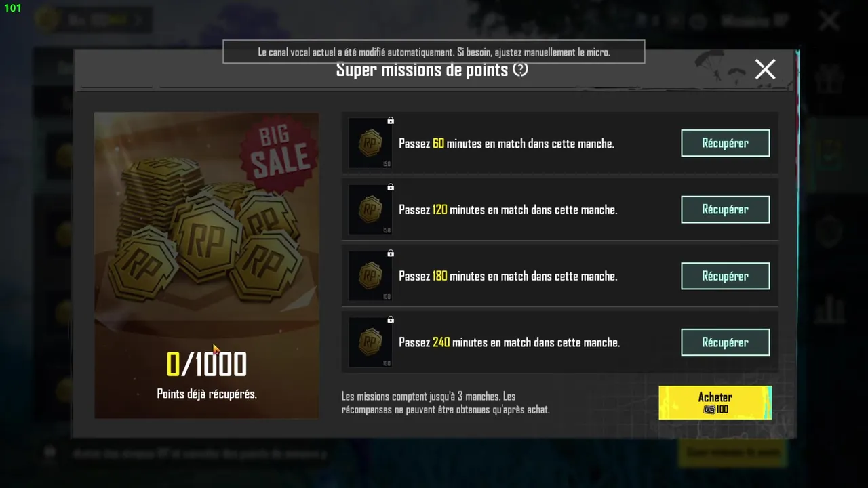The width and height of the screenshot is (868, 488).
Task: Select the Passez 120 minutes mission text
Action: (508, 209)
